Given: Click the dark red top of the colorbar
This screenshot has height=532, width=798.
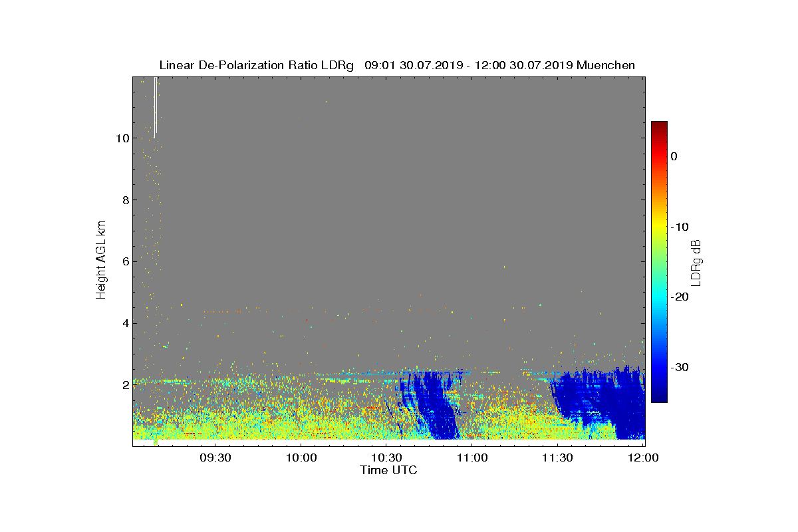Looking at the screenshot, I should pos(659,126).
